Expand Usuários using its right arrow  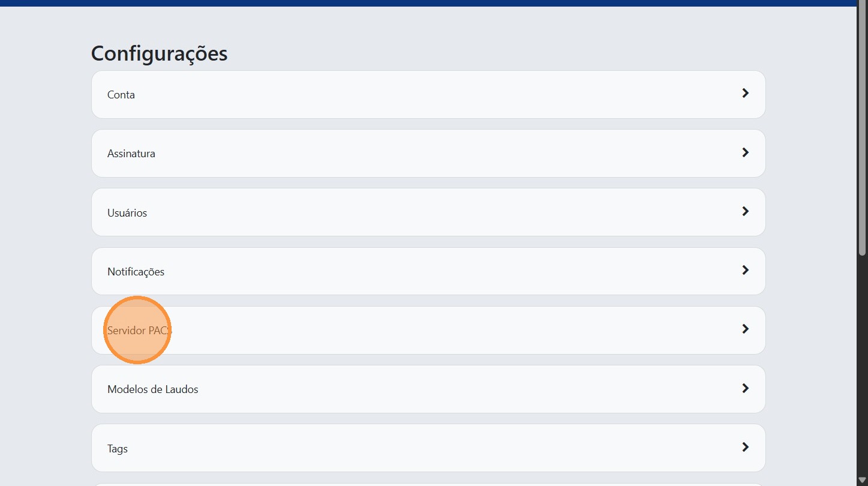pos(745,211)
